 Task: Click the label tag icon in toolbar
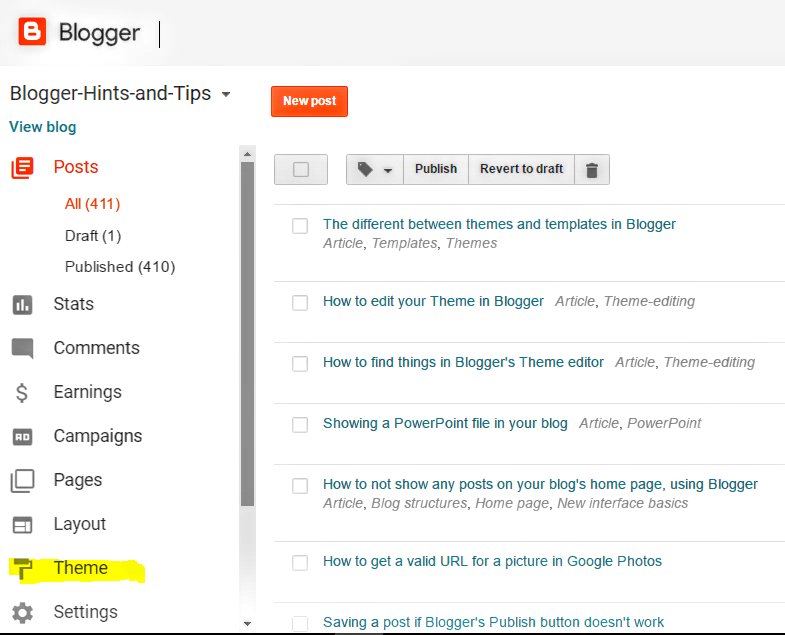365,169
